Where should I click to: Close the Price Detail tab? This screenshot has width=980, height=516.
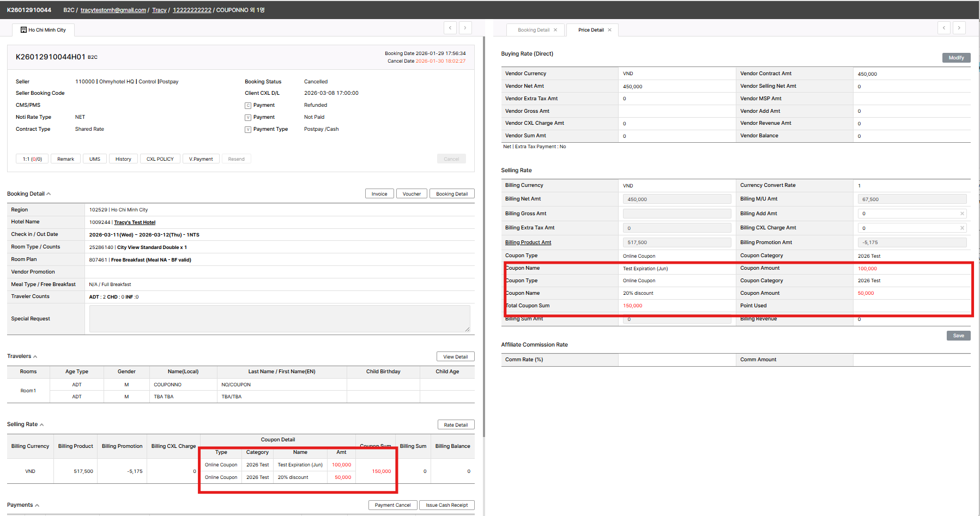609,30
